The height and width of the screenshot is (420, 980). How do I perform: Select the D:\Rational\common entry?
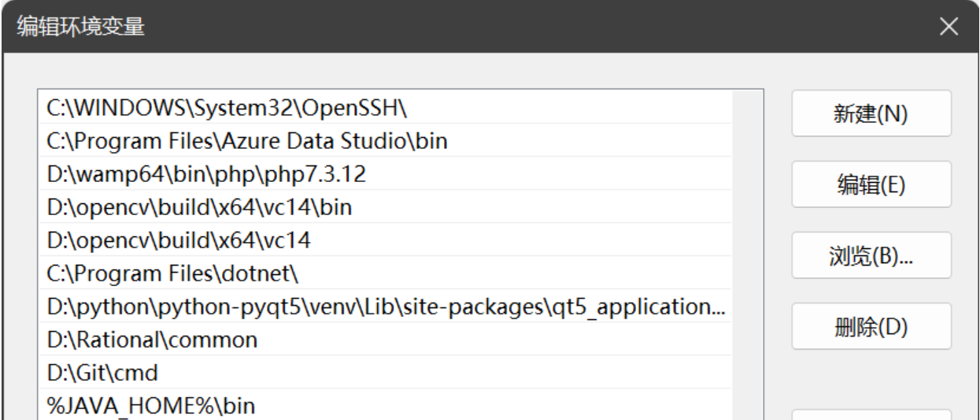(152, 340)
